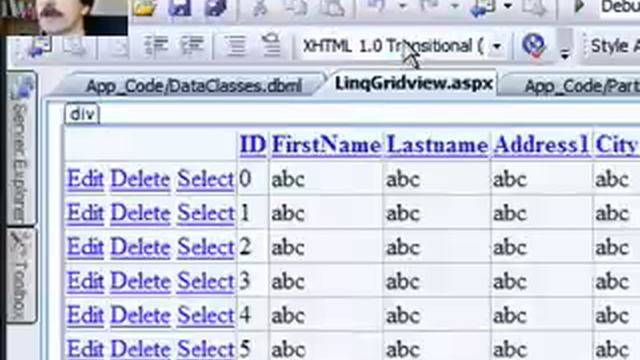Click Edit link in row 2

coord(85,247)
